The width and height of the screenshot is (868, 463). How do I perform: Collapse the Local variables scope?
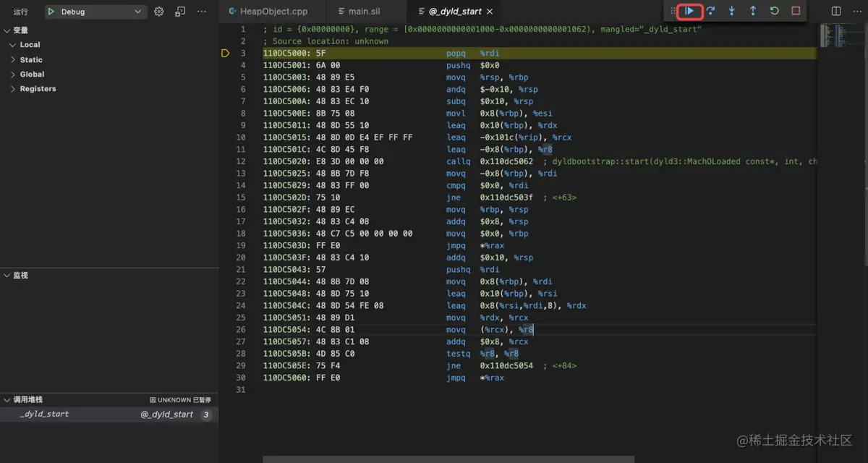point(13,45)
